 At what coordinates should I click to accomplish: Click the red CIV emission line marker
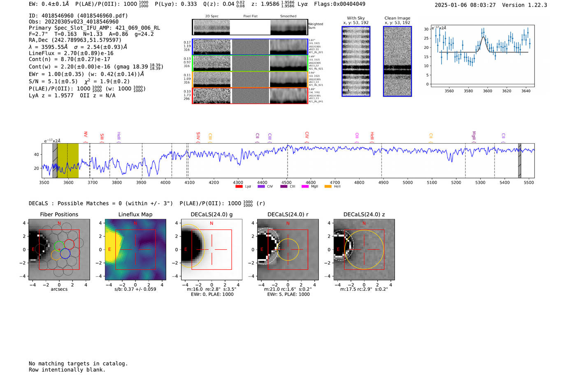pyautogui.click(x=307, y=137)
